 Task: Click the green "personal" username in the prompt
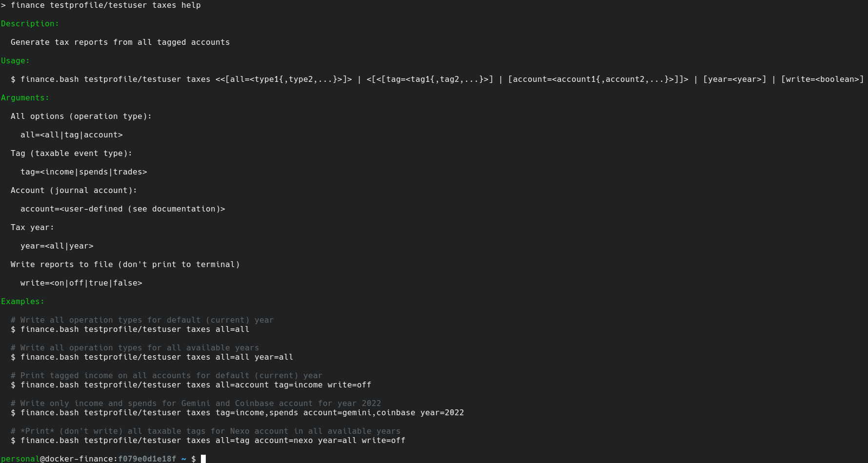point(20,459)
